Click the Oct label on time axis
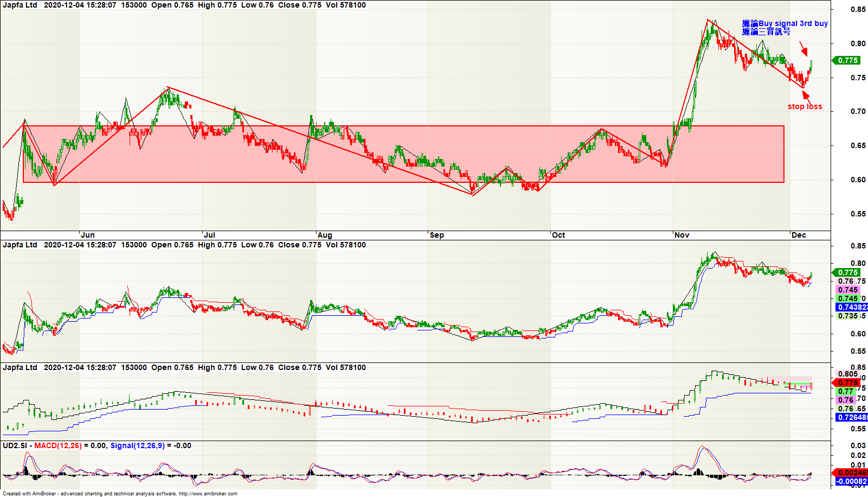 [x=558, y=235]
